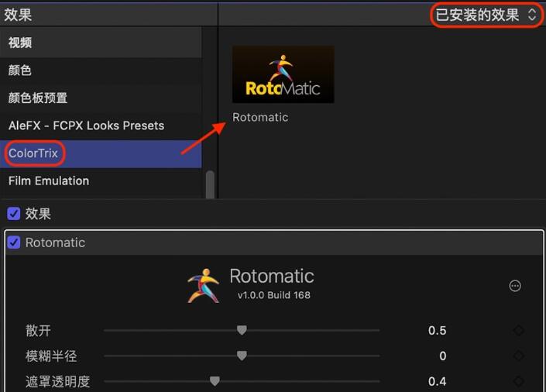
Task: Add keyframe for 模糊半径 diamond icon
Action: [x=518, y=356]
